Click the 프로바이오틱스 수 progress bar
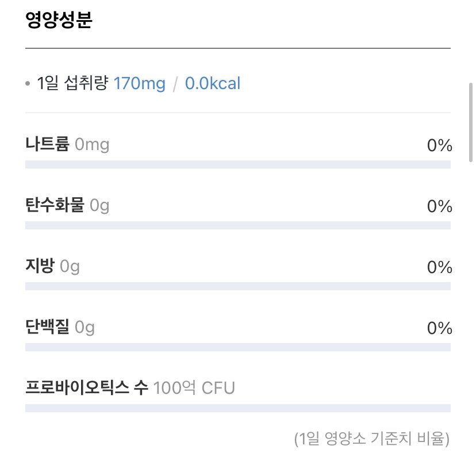The image size is (476, 457). pos(237,408)
